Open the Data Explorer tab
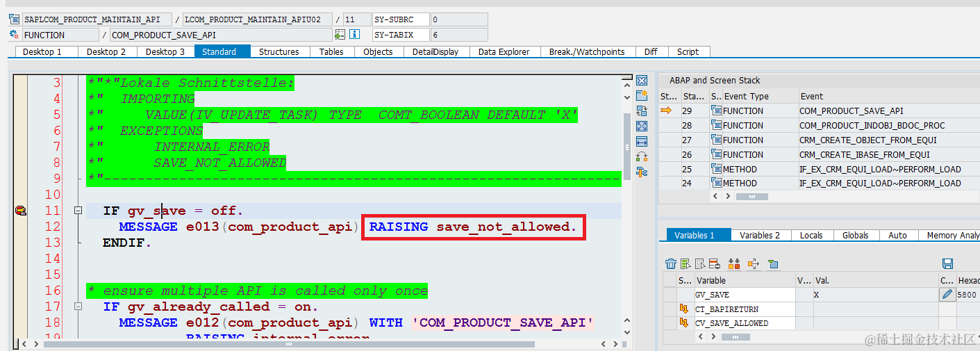980x351 pixels. click(504, 51)
